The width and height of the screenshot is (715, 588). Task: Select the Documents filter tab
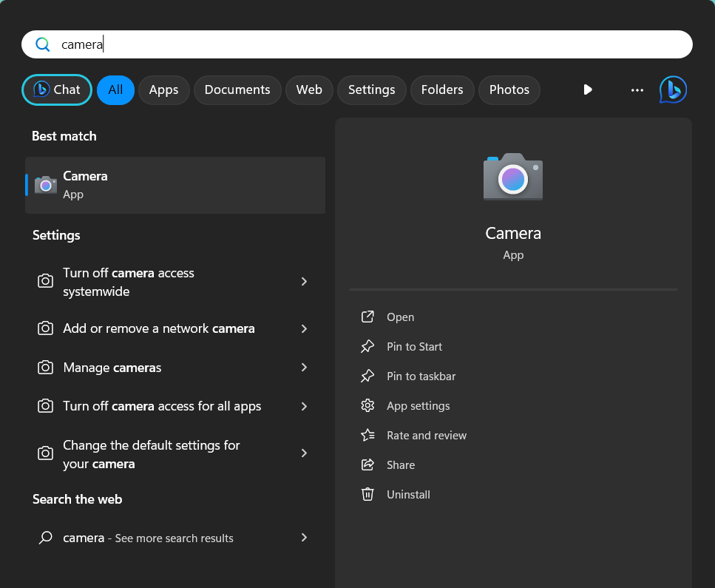pyautogui.click(x=237, y=89)
